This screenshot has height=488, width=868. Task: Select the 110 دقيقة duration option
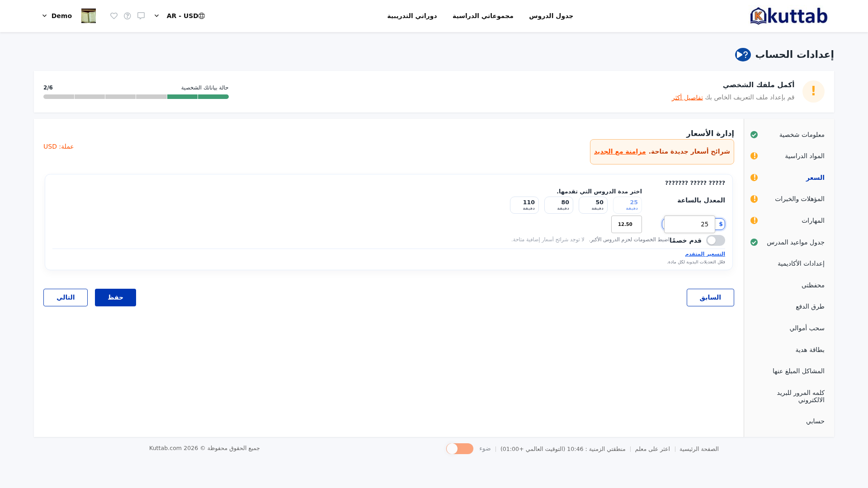pos(524,205)
